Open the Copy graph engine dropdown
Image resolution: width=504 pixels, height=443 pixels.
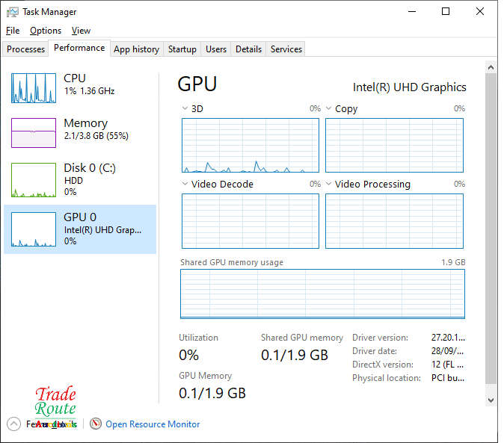pos(329,109)
